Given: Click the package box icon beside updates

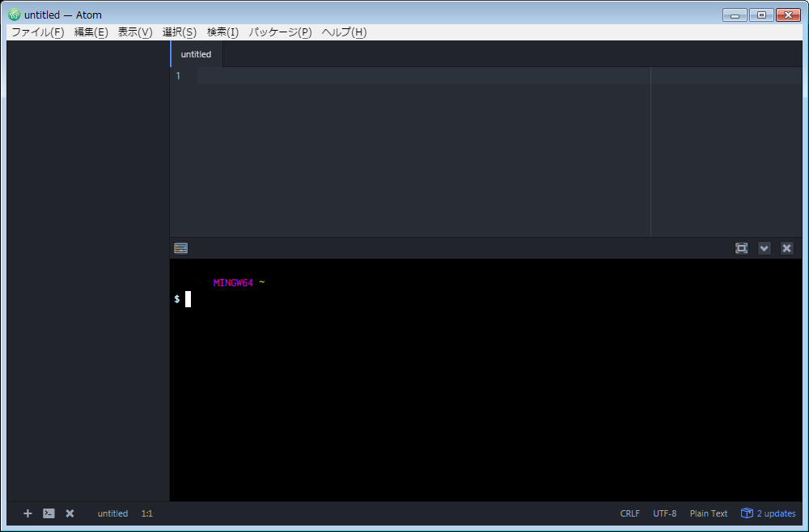Looking at the screenshot, I should tap(747, 513).
